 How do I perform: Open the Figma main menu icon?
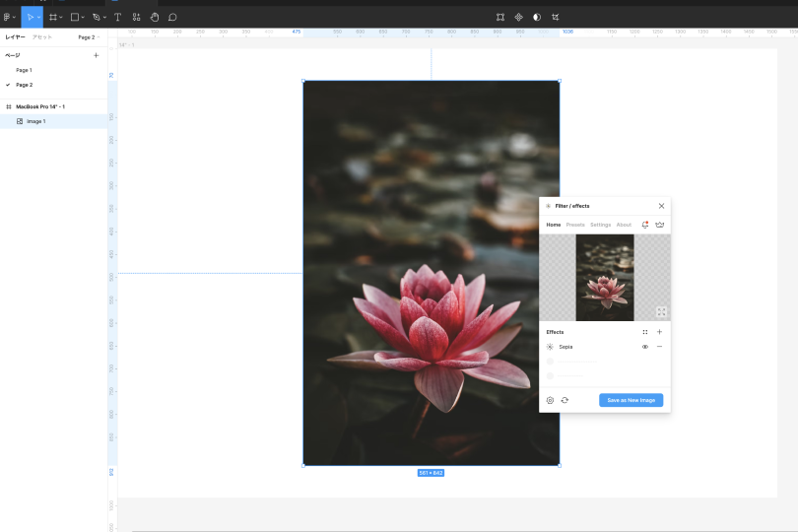[x=7, y=18]
